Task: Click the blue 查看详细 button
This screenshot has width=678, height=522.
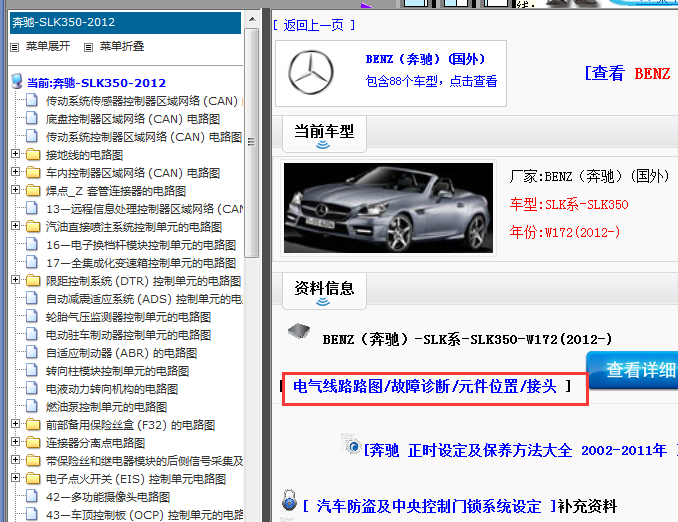Action: point(633,370)
